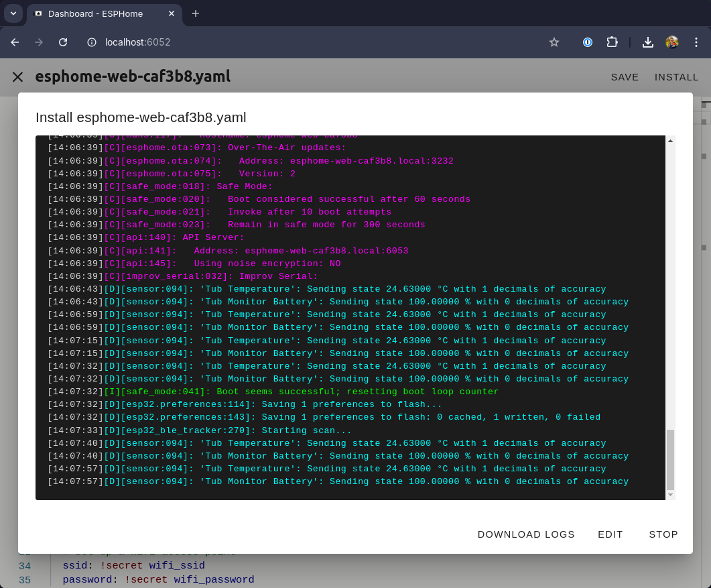Click the browser back arrow

(15, 42)
